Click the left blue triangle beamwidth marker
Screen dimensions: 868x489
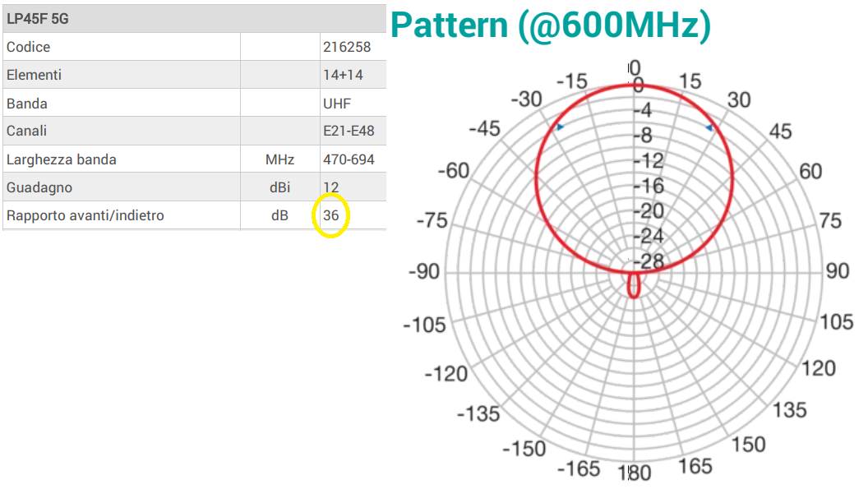[560, 127]
